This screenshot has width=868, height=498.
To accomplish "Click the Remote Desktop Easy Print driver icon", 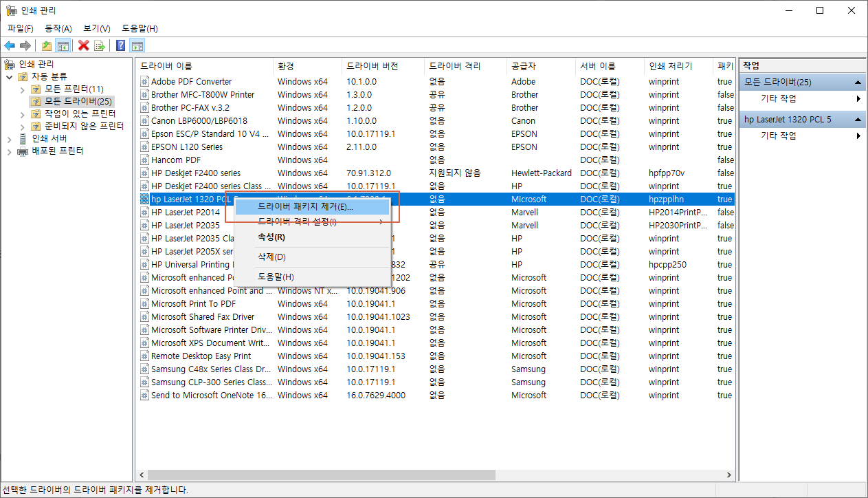I will click(x=144, y=356).
